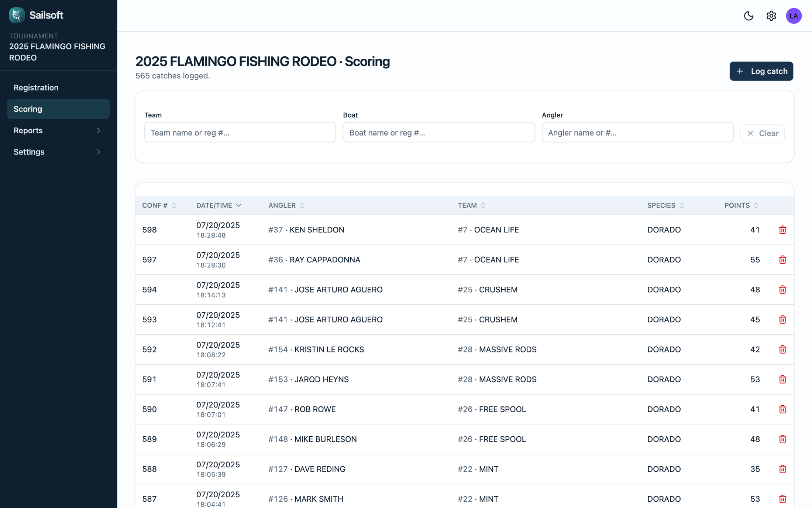This screenshot has height=508, width=812.
Task: Select Scoring in the sidebar
Action: 58,109
